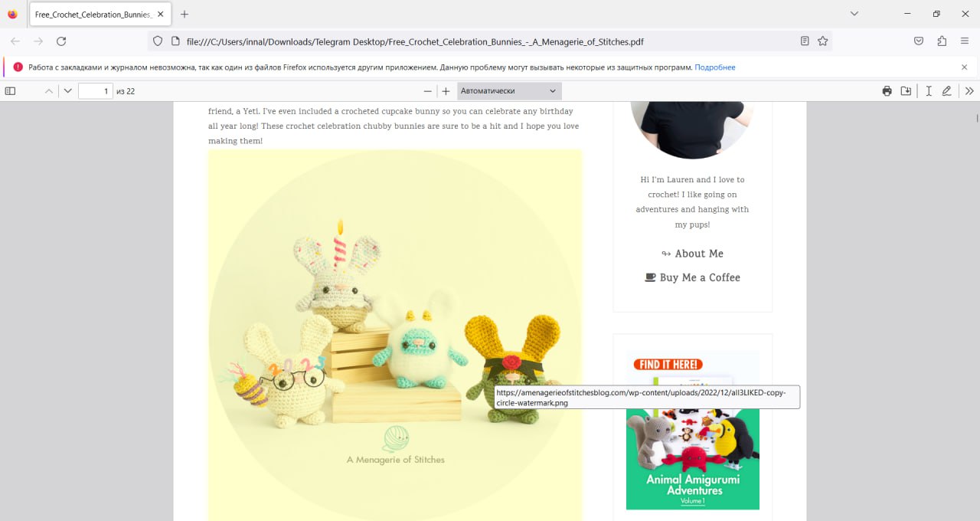Go back one page
This screenshot has height=521, width=980.
(15, 41)
